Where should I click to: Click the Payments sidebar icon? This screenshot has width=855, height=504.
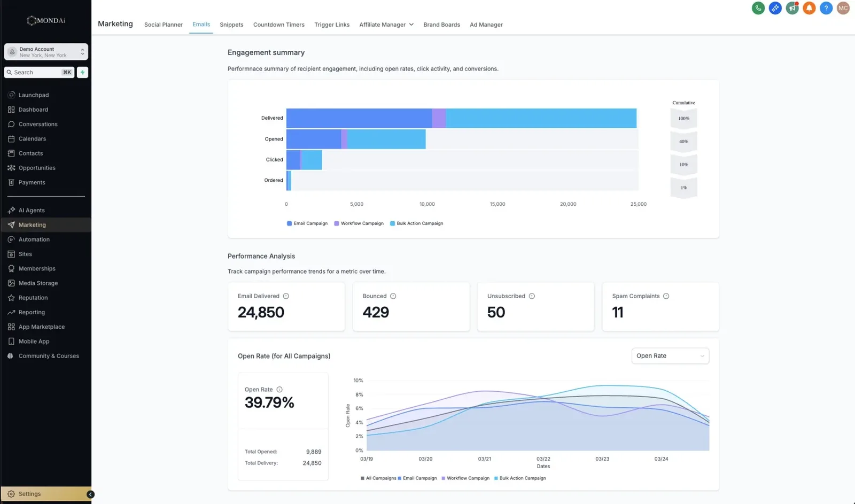pyautogui.click(x=11, y=182)
